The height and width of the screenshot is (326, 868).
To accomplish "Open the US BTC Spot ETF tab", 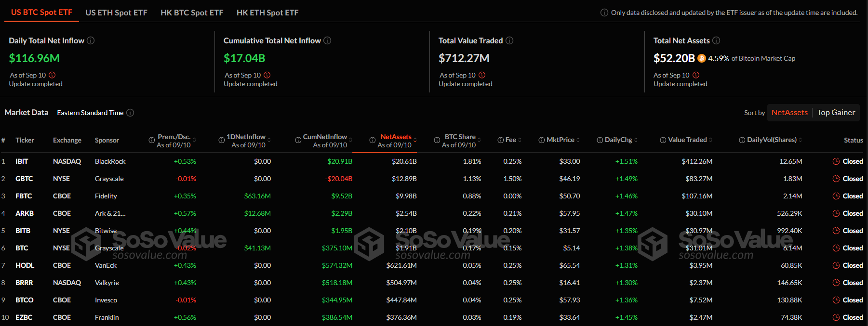I will click(41, 13).
